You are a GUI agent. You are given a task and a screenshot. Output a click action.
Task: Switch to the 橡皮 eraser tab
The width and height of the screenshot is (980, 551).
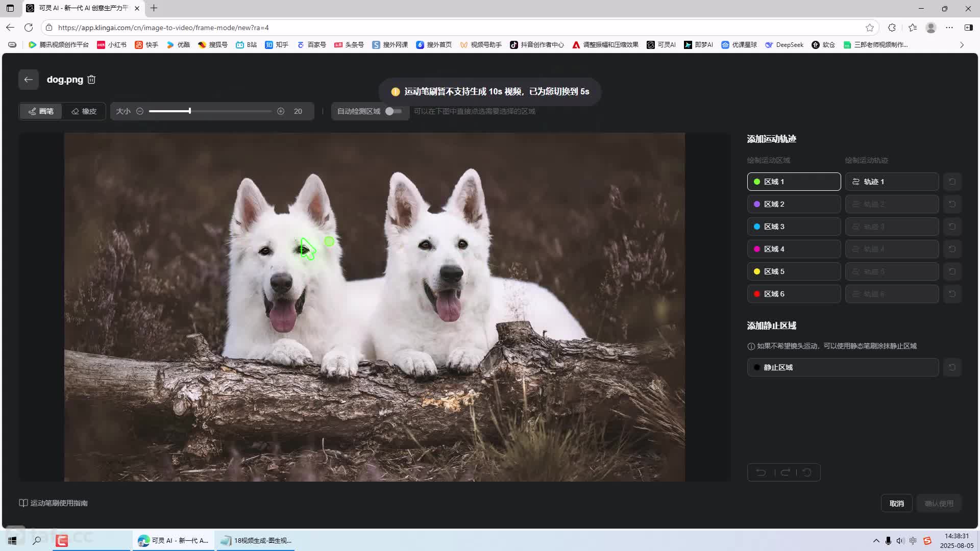[x=84, y=111]
